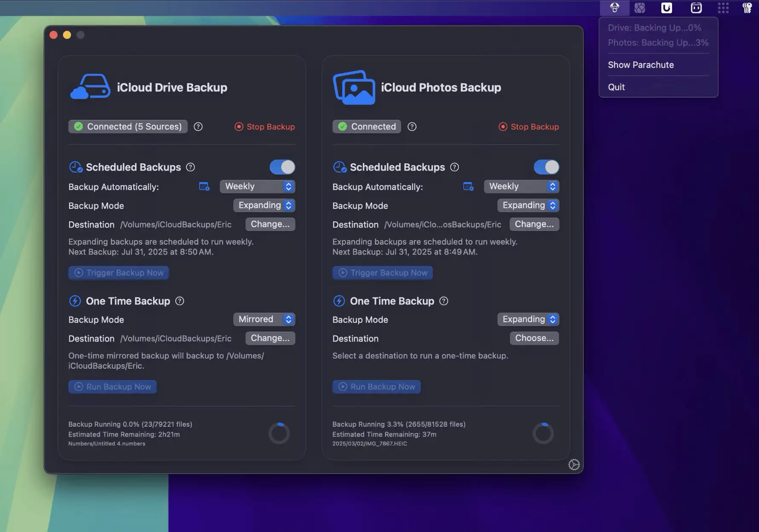Image resolution: width=759 pixels, height=532 pixels.
Task: Click the U-shaped menu bar icon
Action: [x=666, y=8]
